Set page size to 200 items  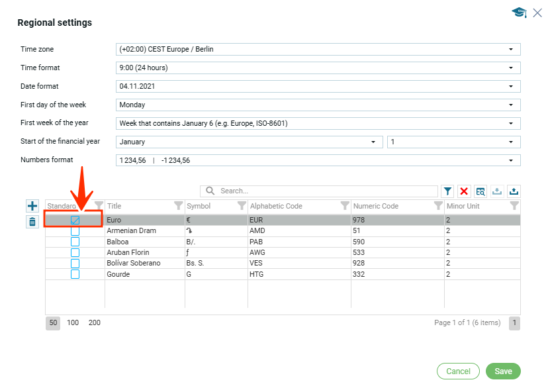click(95, 323)
